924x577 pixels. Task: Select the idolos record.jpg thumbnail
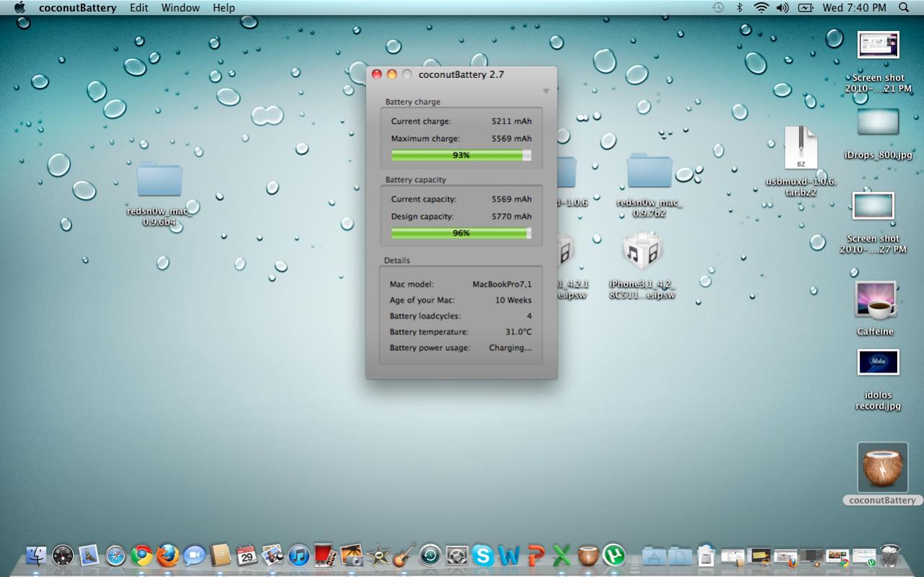point(878,363)
